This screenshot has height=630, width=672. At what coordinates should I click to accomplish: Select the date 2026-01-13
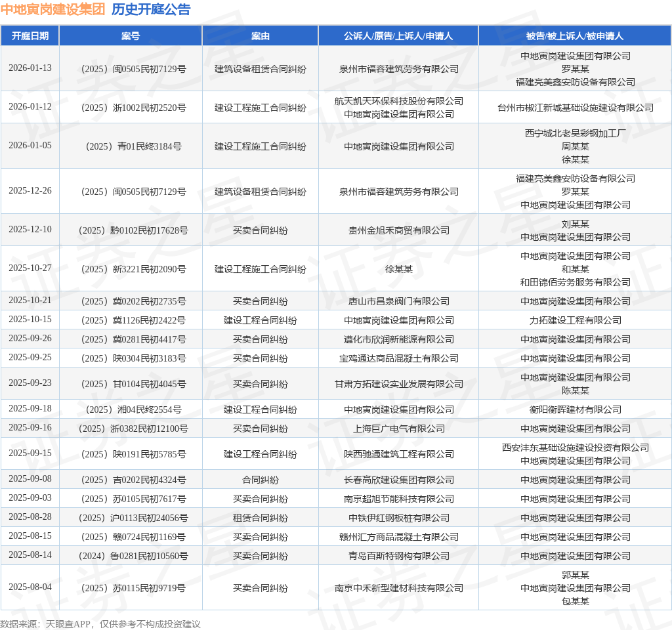click(x=30, y=68)
